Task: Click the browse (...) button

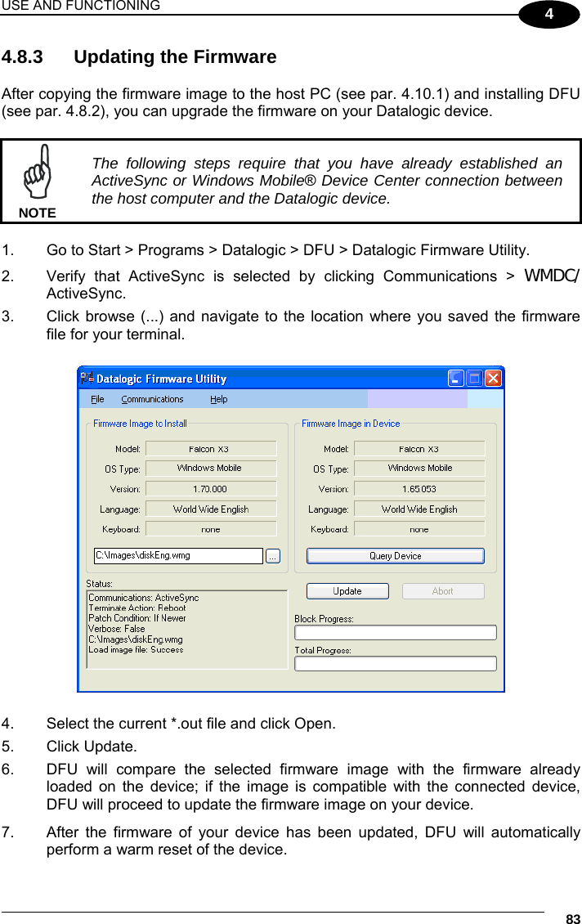Action: click(273, 556)
